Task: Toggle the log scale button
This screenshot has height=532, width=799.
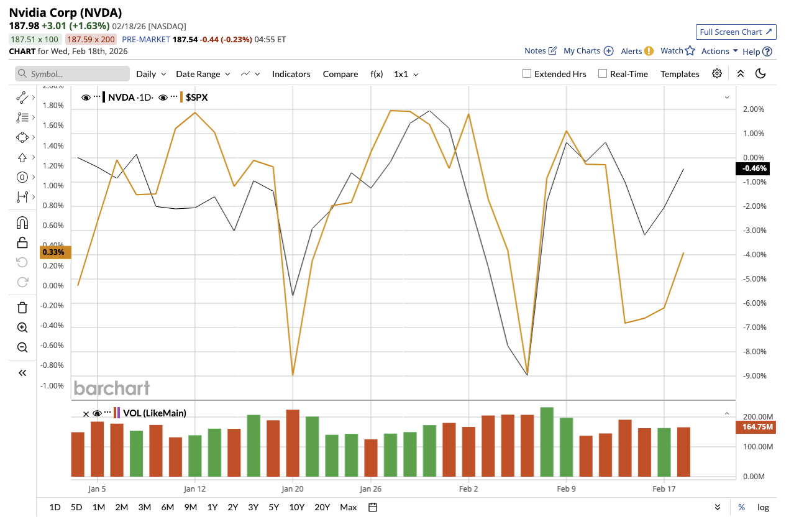Action: click(763, 507)
